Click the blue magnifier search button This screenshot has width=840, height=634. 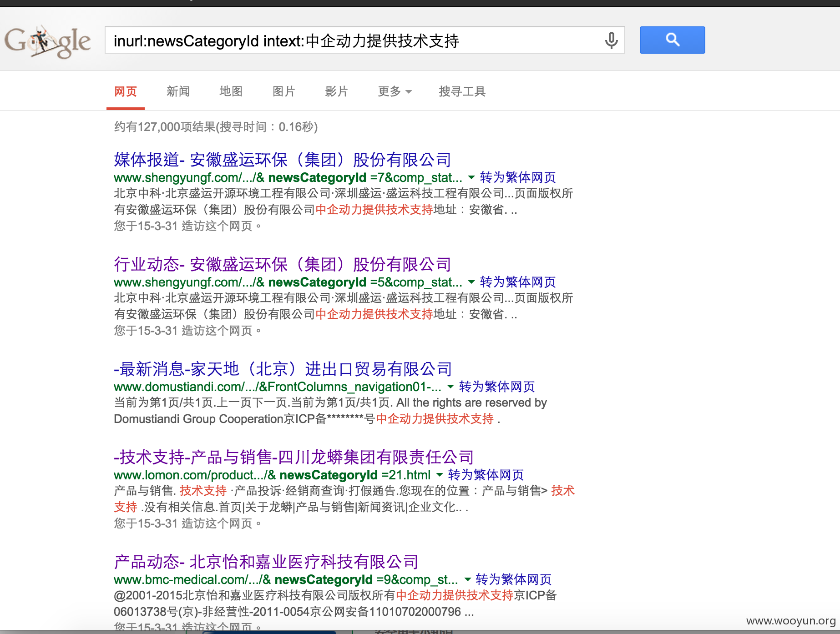[x=672, y=40]
